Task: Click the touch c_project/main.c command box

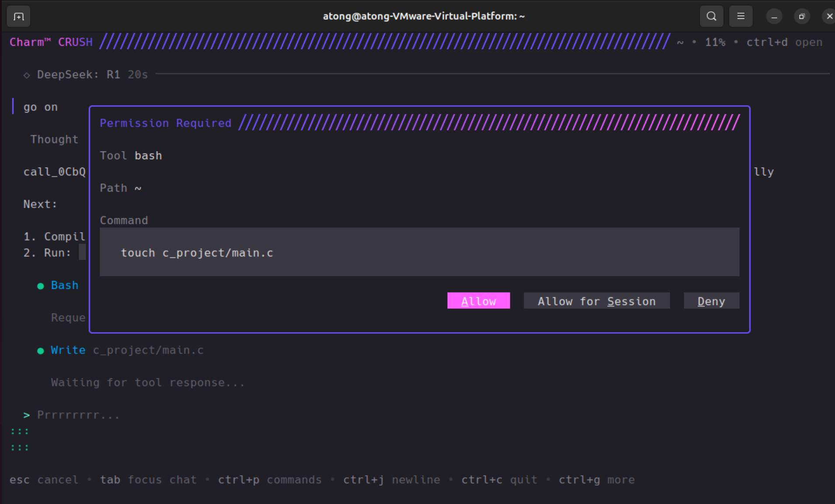Action: pyautogui.click(x=419, y=252)
